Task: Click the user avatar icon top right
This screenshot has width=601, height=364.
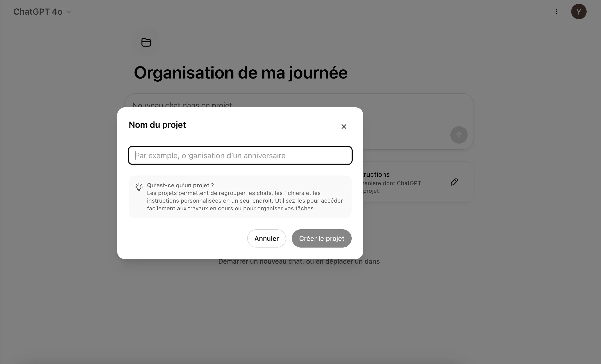Action: pos(579,11)
